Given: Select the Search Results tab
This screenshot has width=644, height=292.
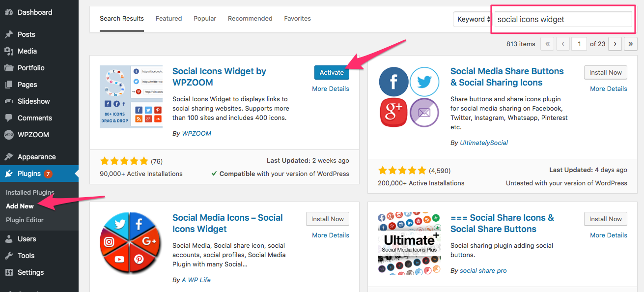Looking at the screenshot, I should pos(122,19).
